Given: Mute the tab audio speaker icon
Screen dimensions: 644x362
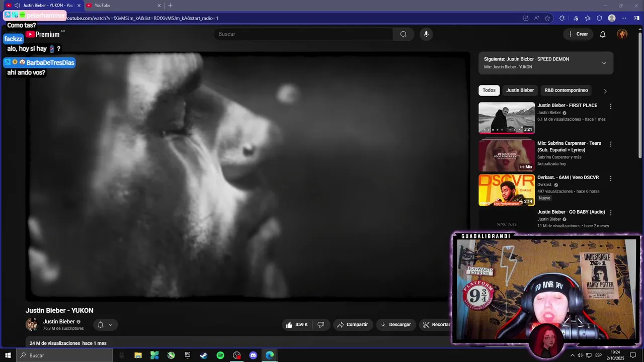Looking at the screenshot, I should pyautogui.click(x=17, y=6).
